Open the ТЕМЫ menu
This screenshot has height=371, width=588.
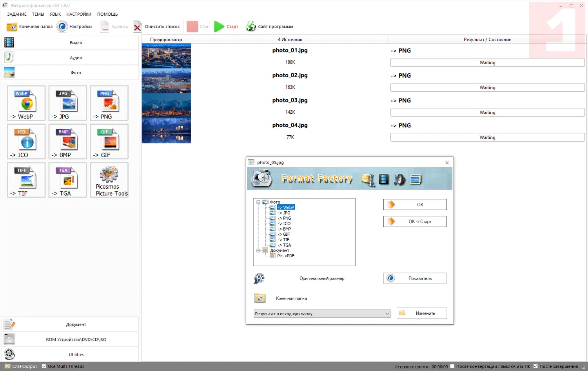pyautogui.click(x=38, y=14)
